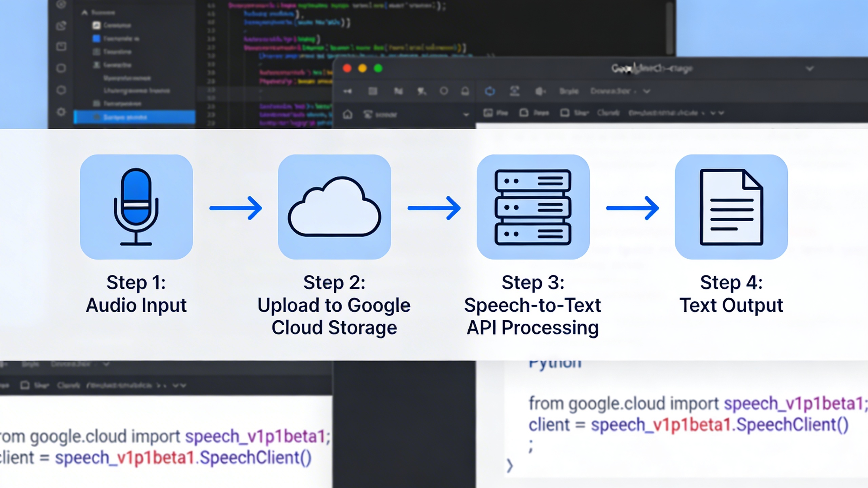The image size is (868, 488).
Task: Click the Step 4 Text Output label
Action: click(x=731, y=293)
